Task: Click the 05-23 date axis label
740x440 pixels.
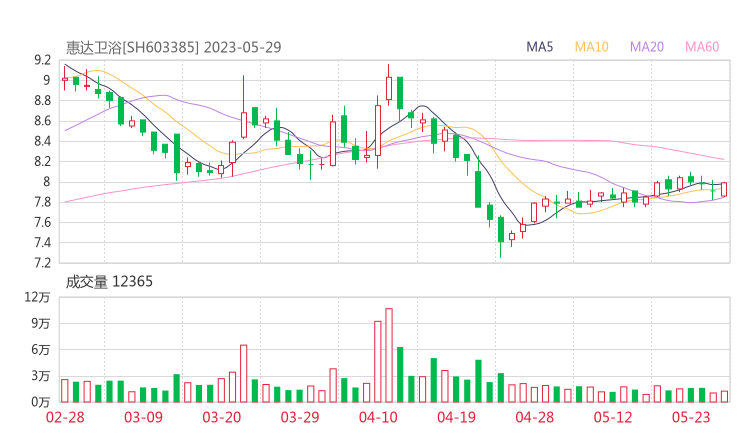Action: [x=691, y=417]
